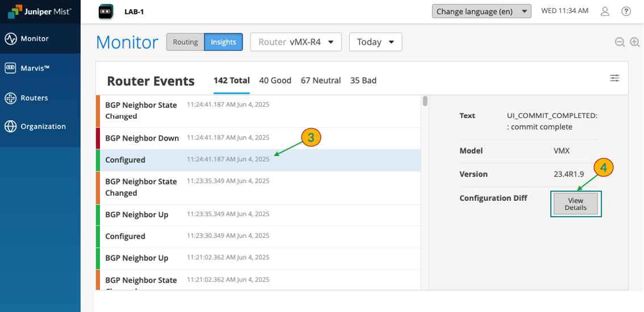Open Marvis from the sidebar icon

pyautogui.click(x=11, y=68)
